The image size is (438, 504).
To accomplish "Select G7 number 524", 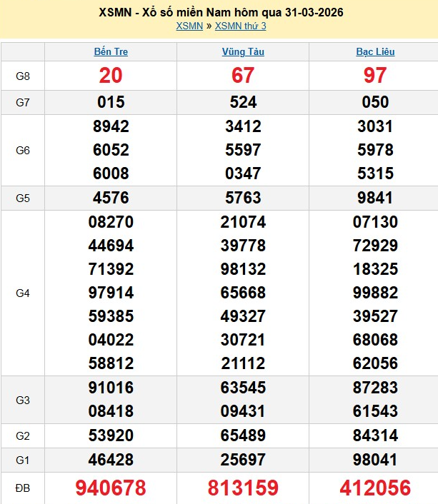I will click(x=243, y=102).
